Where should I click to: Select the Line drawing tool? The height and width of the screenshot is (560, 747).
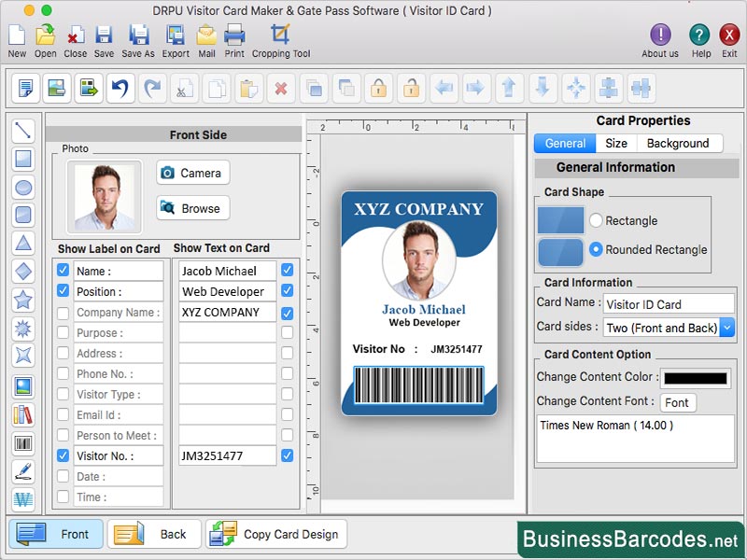point(22,131)
